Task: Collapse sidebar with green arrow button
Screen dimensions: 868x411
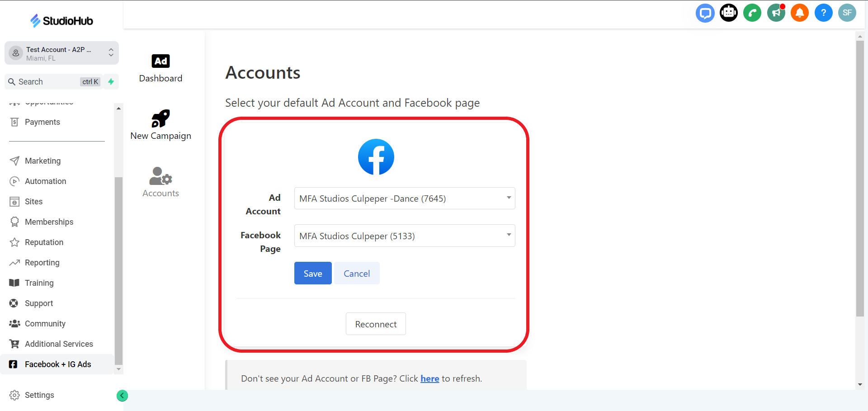Action: point(122,396)
